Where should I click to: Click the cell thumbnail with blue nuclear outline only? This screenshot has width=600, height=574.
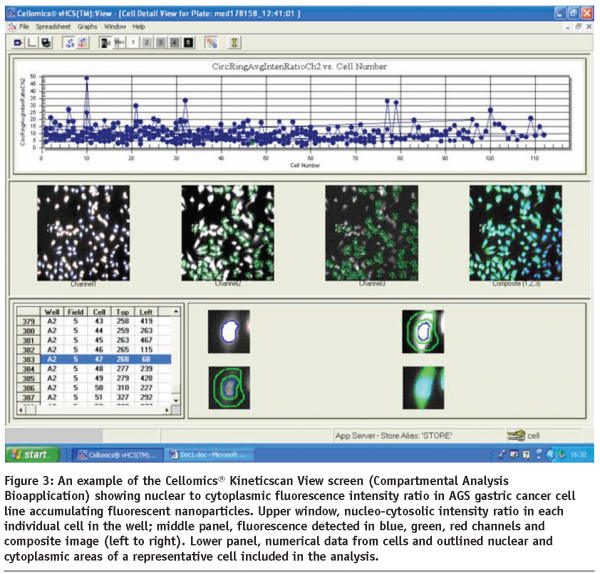(x=229, y=331)
